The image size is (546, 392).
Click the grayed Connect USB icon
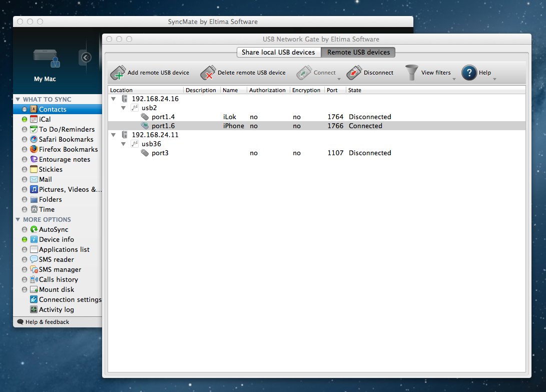[304, 73]
